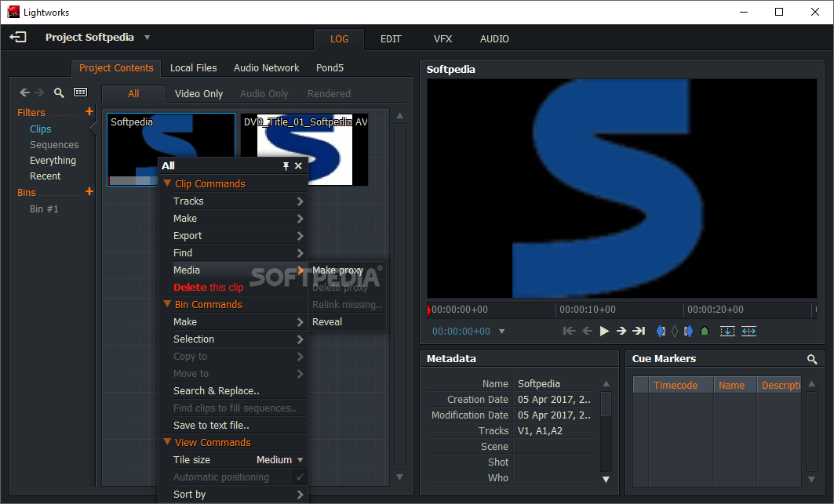Open Bin #1
Image resolution: width=834 pixels, height=504 pixels.
(x=44, y=209)
